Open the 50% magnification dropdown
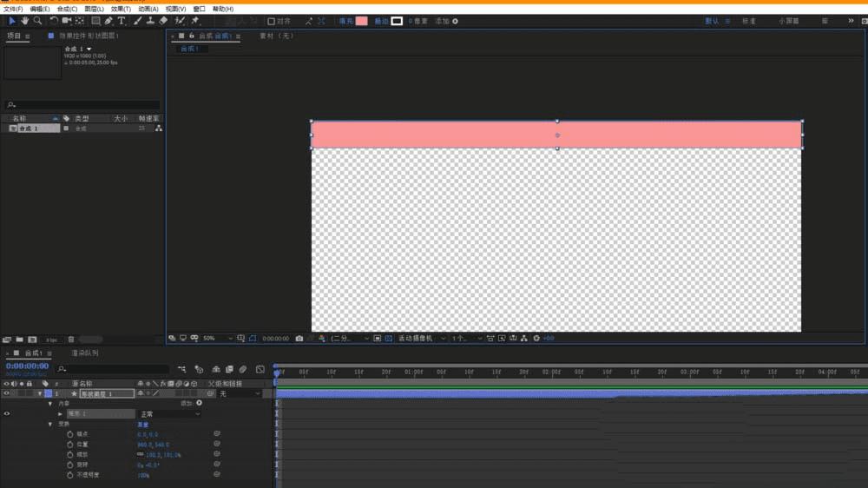Screen dimensions: 868x488 tap(218, 338)
